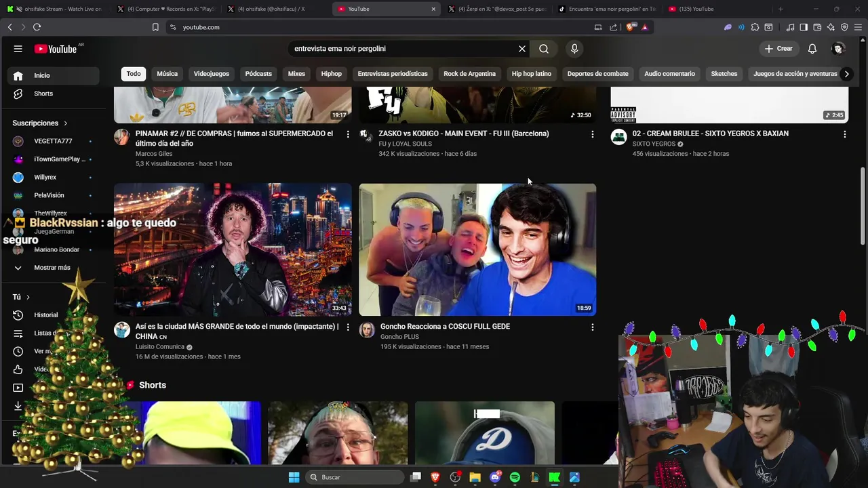Open Brave Leo AI sparkle icon
Image resolution: width=868 pixels, height=488 pixels.
coord(831,27)
